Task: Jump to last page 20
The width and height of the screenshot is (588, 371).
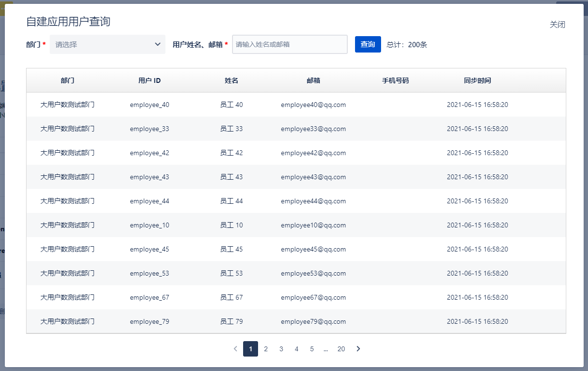Action: point(341,349)
